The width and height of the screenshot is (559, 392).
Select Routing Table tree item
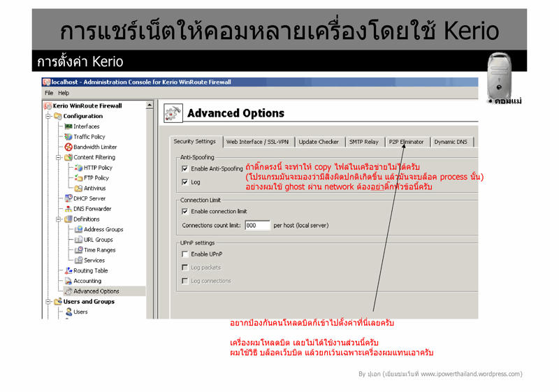tap(91, 271)
